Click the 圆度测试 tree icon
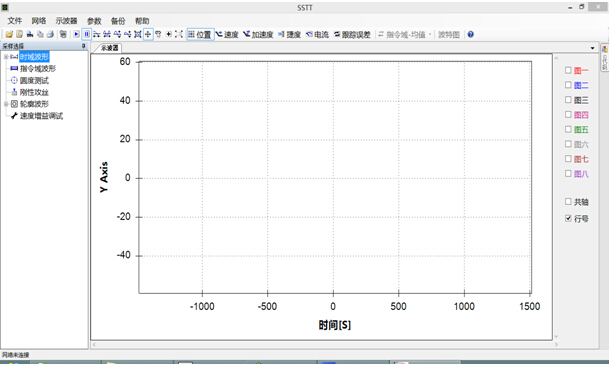Viewport: 615px width, 365px height. pyautogui.click(x=14, y=80)
